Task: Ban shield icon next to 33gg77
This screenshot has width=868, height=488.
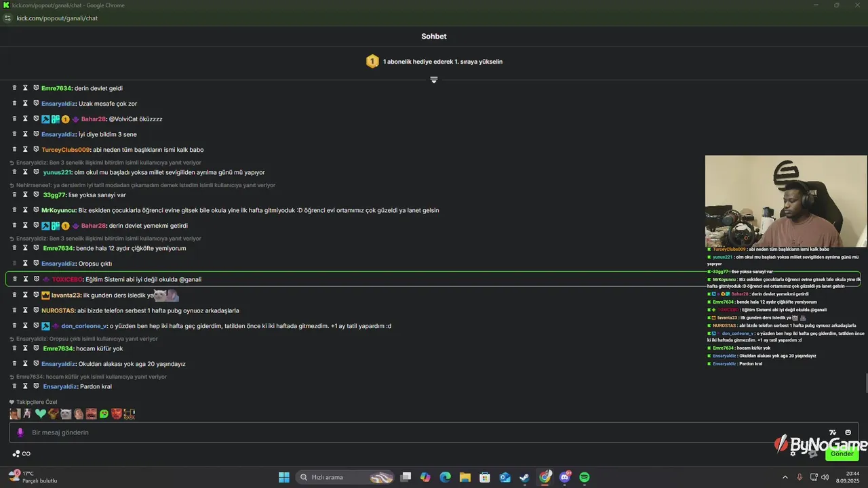Action: point(36,195)
